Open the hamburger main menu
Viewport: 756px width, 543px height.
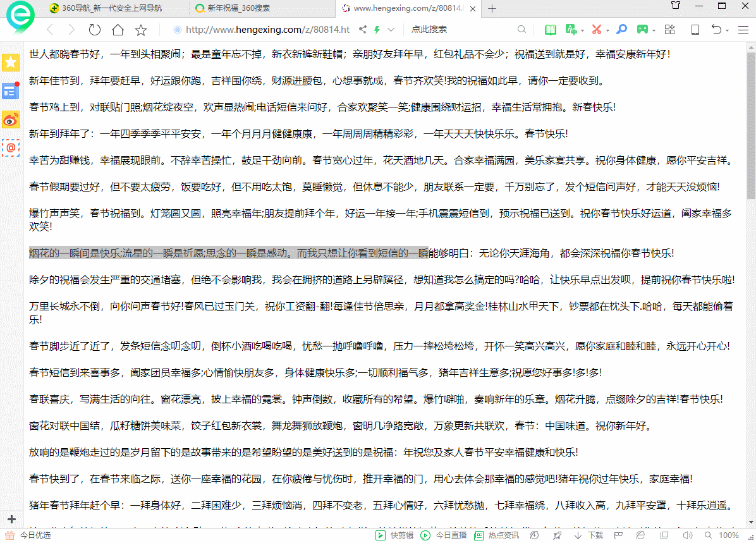[x=743, y=30]
